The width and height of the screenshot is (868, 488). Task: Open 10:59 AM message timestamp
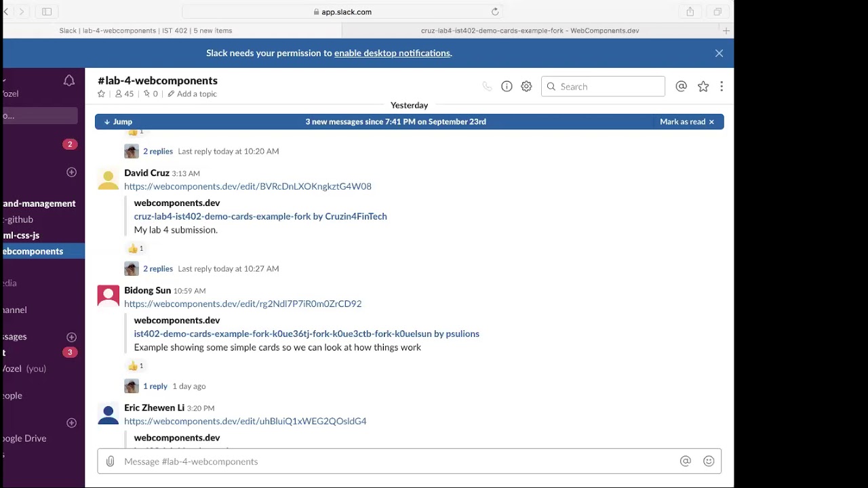pyautogui.click(x=189, y=291)
